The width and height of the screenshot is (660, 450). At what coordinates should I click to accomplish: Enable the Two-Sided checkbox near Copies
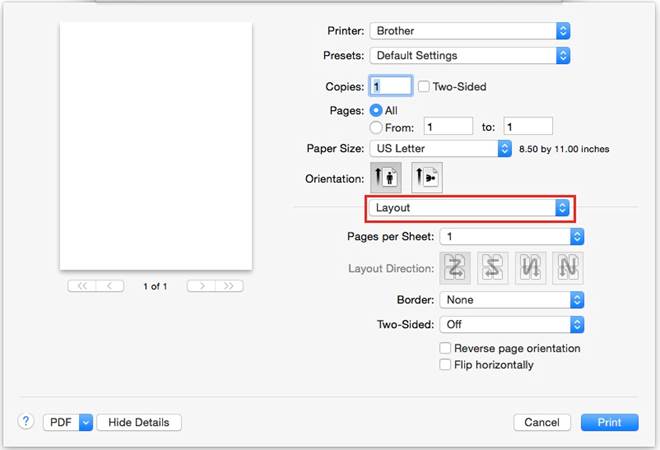pos(424,87)
